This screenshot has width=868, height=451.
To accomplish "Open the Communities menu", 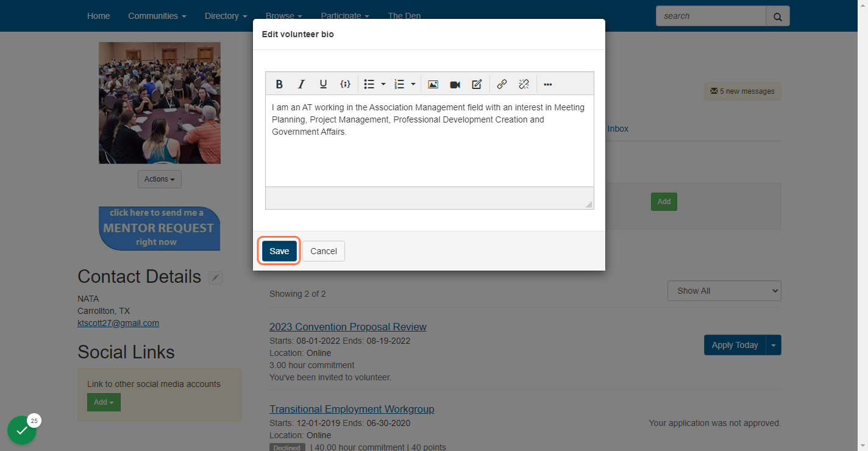I will pyautogui.click(x=157, y=16).
